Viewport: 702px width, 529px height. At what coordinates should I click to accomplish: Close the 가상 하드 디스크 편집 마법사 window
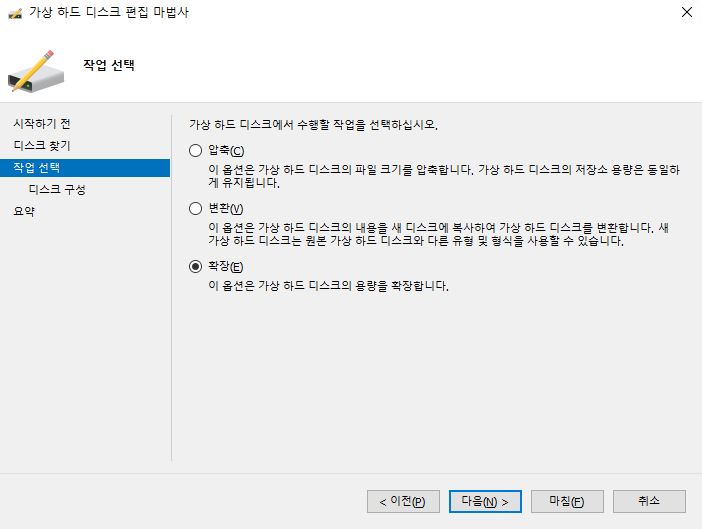click(x=685, y=12)
